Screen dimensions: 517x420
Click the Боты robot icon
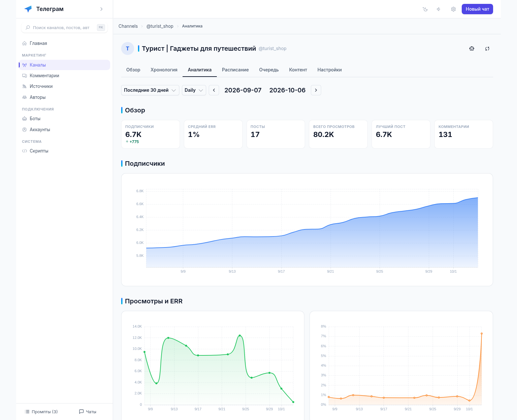[x=25, y=119]
